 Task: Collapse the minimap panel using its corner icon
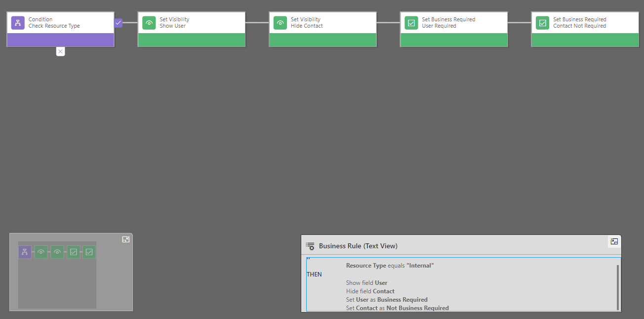coord(126,239)
